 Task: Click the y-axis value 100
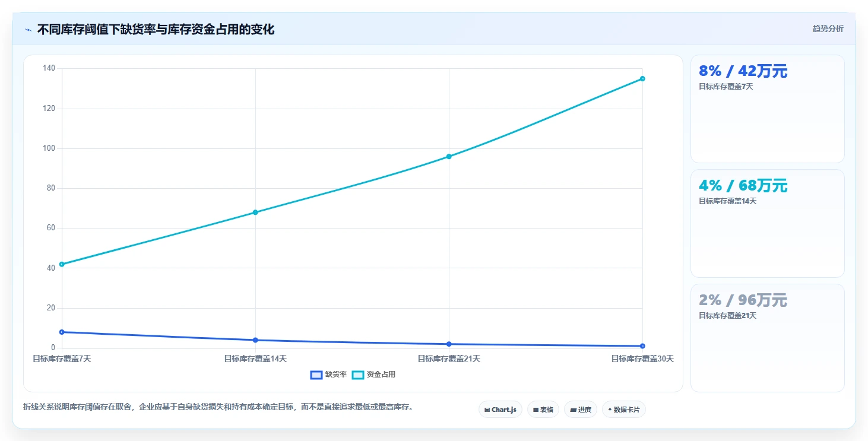tap(49, 148)
